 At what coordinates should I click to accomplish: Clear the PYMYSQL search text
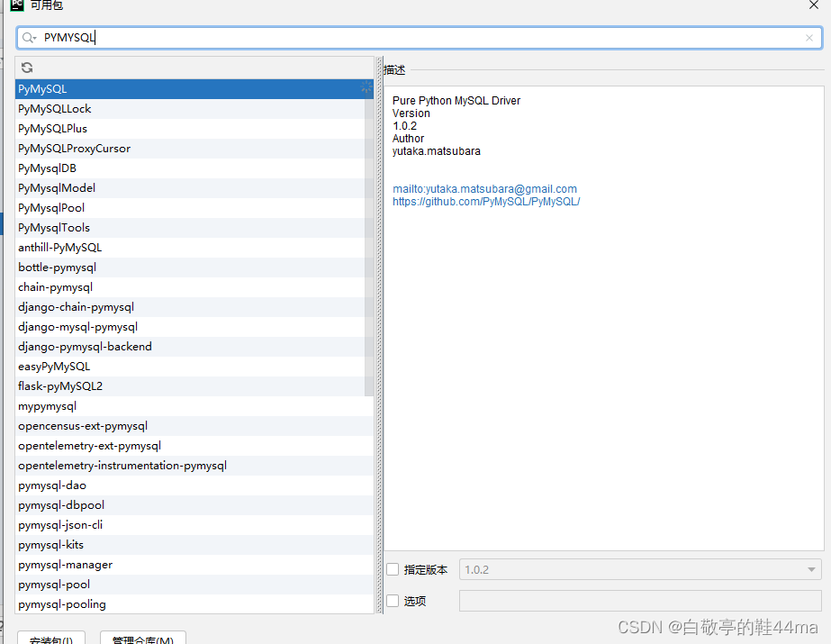[x=808, y=38]
